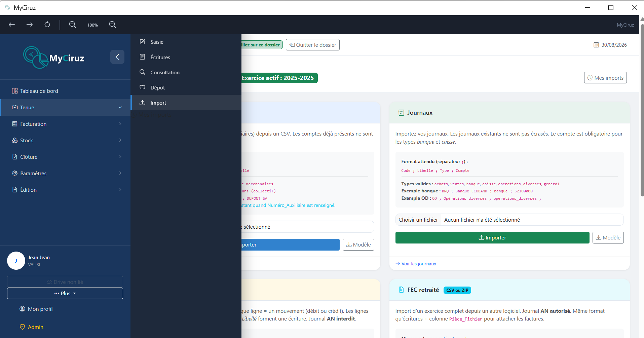
Task: Expand the Clôture menu chevron
Action: click(120, 157)
